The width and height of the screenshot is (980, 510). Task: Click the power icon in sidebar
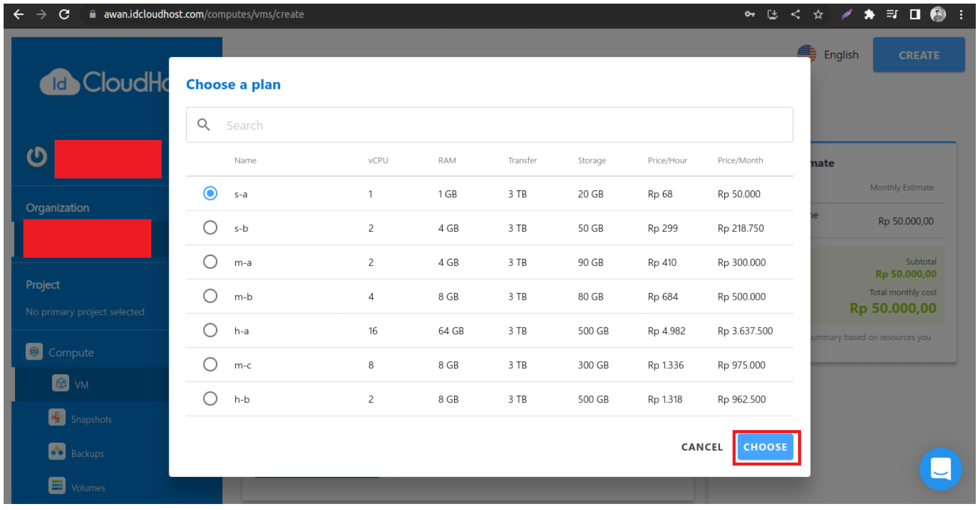pos(37,157)
